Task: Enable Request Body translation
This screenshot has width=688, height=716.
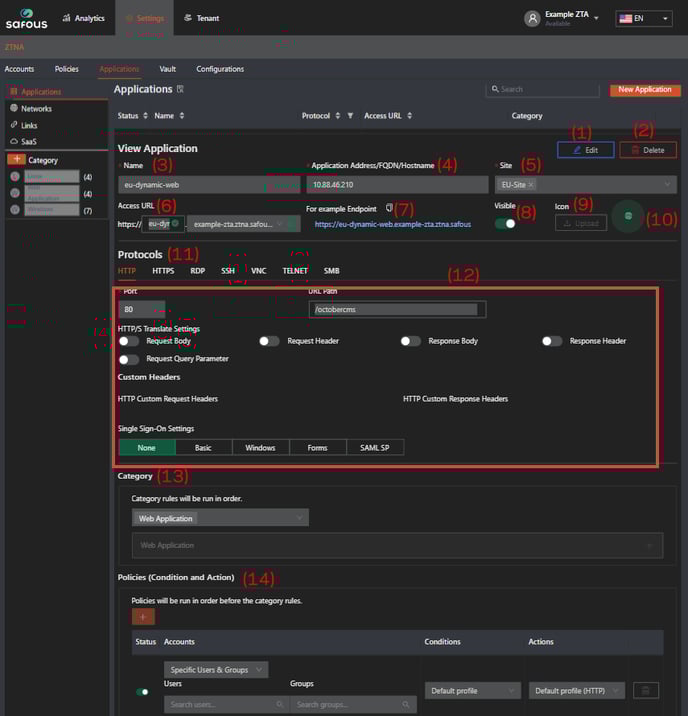Action: [x=129, y=341]
